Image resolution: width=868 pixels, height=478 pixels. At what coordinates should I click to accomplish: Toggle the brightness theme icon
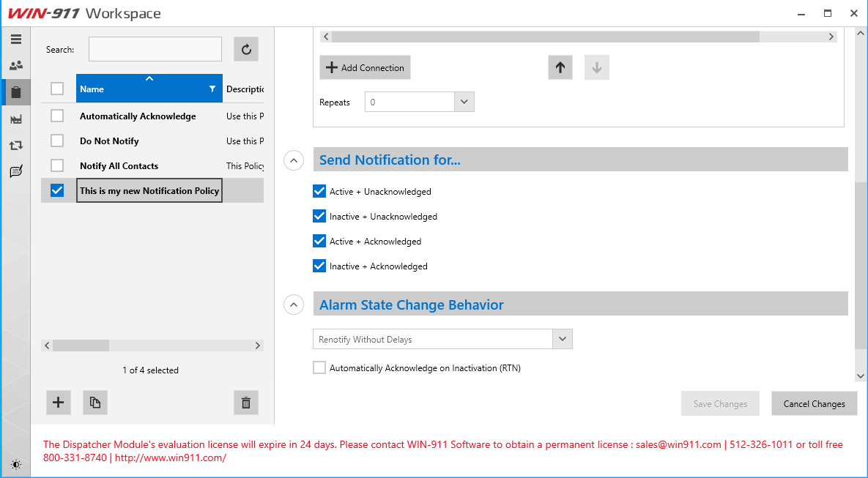15,465
